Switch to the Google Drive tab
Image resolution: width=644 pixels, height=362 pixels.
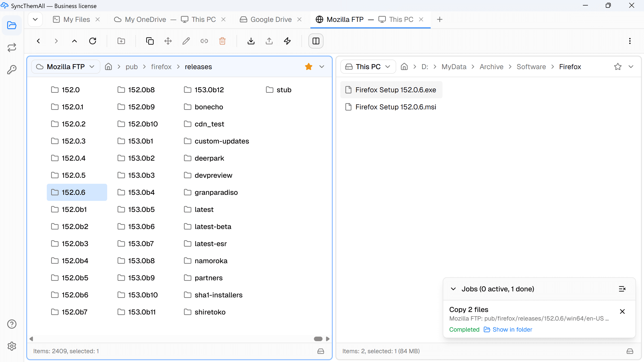266,19
